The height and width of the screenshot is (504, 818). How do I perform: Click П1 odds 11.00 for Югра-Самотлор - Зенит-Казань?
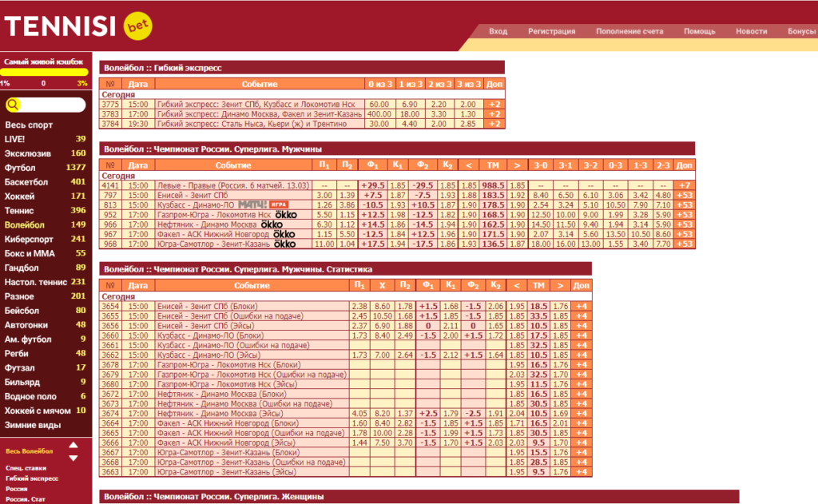pyautogui.click(x=324, y=244)
